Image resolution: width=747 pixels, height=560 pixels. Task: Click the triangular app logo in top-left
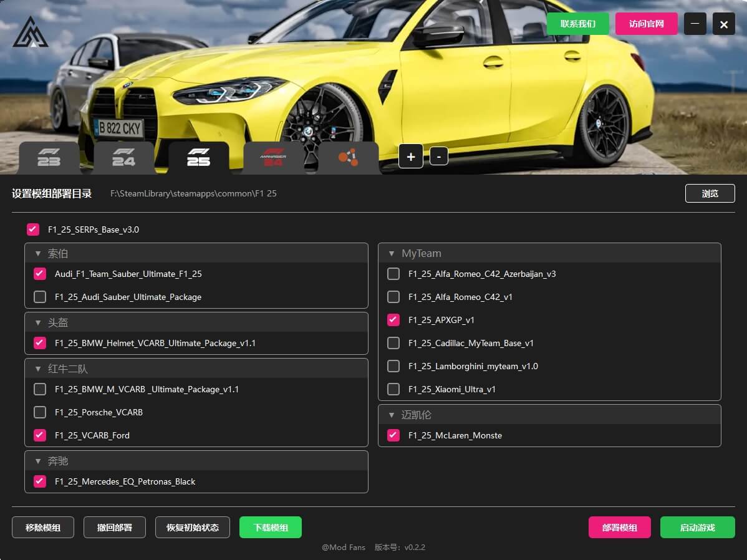(x=30, y=32)
